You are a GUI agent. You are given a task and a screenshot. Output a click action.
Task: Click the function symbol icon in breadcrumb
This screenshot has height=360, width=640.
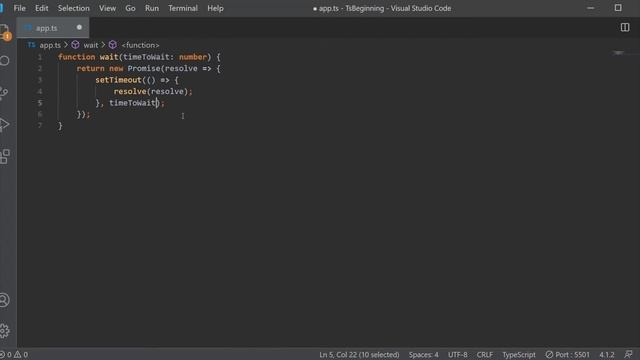click(113, 44)
